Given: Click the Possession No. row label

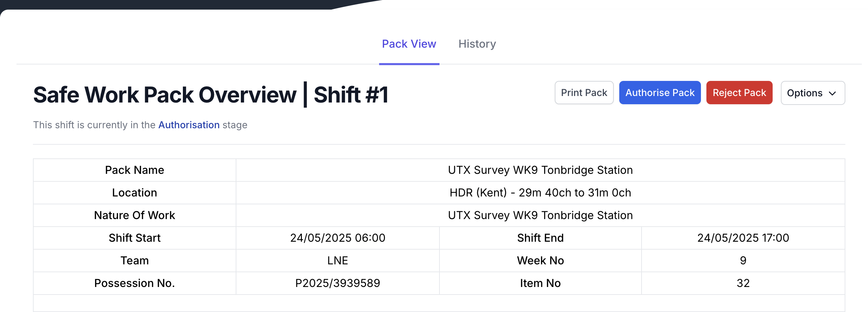Looking at the screenshot, I should click(x=134, y=283).
